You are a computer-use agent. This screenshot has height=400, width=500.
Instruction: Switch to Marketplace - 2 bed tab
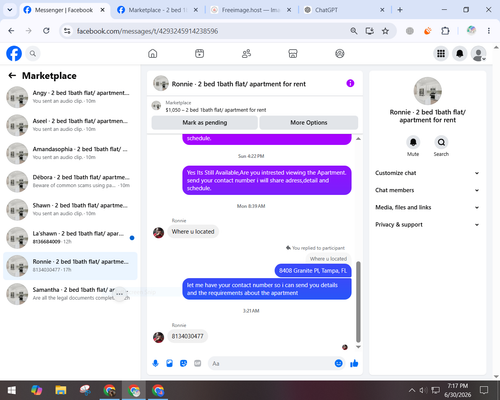click(x=158, y=10)
